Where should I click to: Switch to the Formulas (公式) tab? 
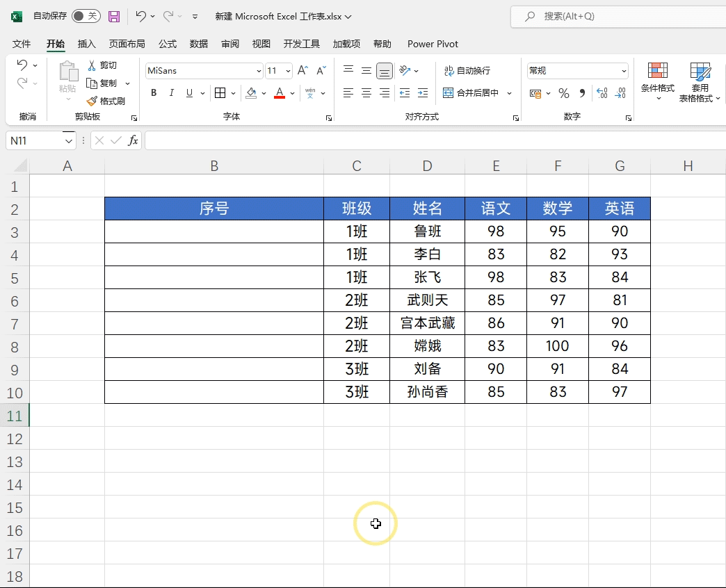(168, 44)
